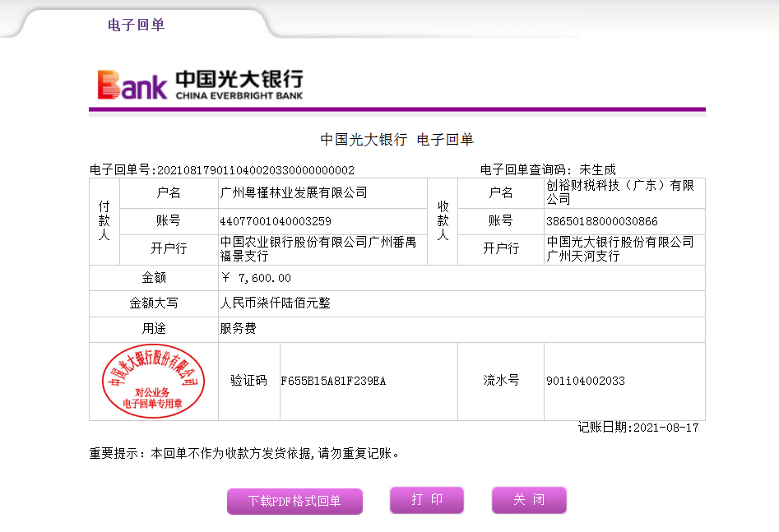This screenshot has height=532, width=779.
Task: Select payer bank 中国农业银行股份有限公司广州番禺福景支行
Action: click(318, 249)
